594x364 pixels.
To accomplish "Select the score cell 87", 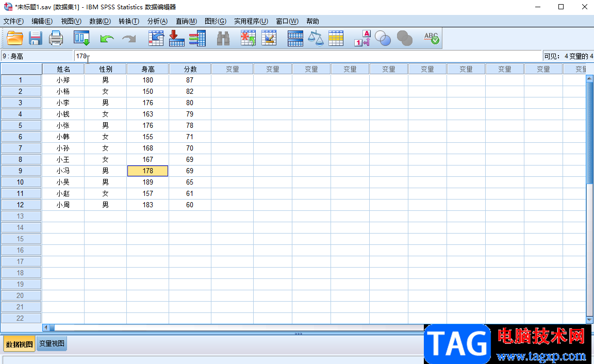I will point(190,80).
